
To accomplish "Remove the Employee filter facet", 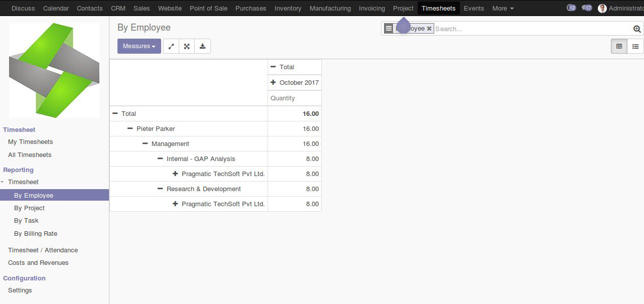I will click(429, 29).
